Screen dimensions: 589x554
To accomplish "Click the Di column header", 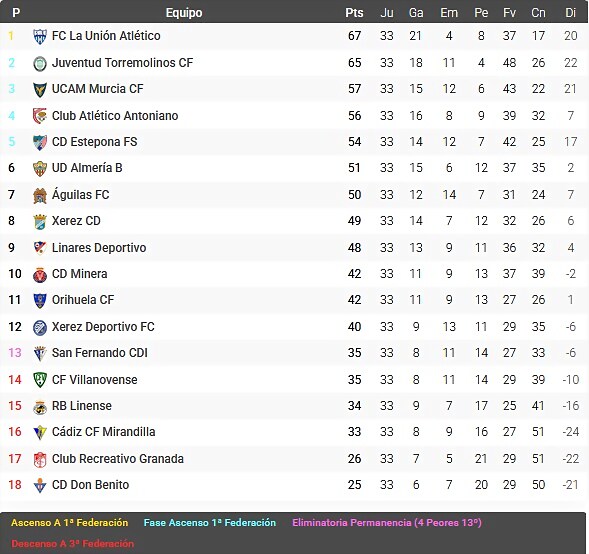I will (571, 13).
